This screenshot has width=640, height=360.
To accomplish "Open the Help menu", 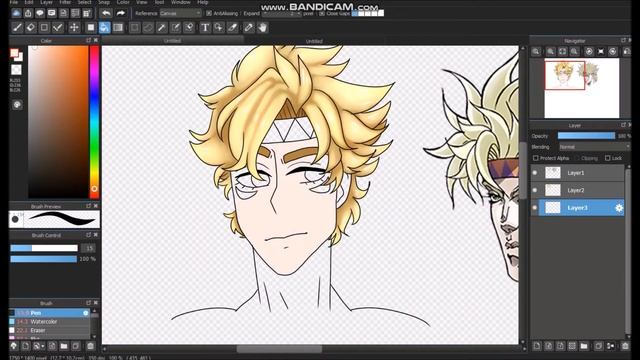I will pyautogui.click(x=203, y=2).
